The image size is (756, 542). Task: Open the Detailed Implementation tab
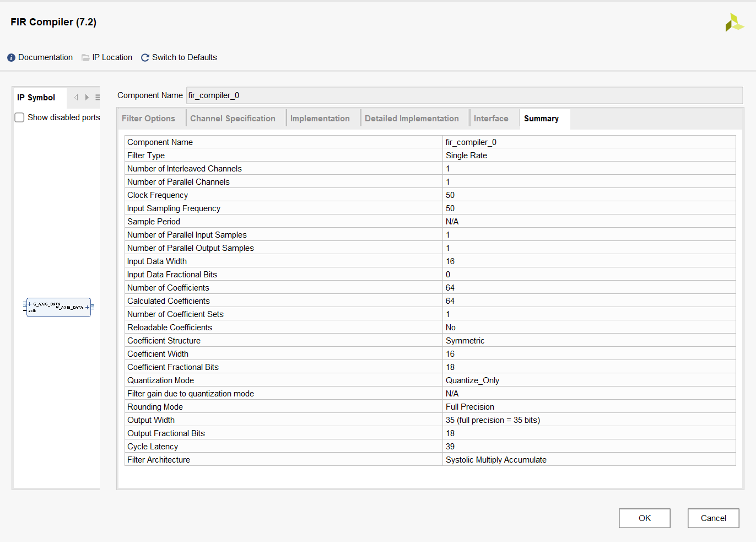(412, 119)
